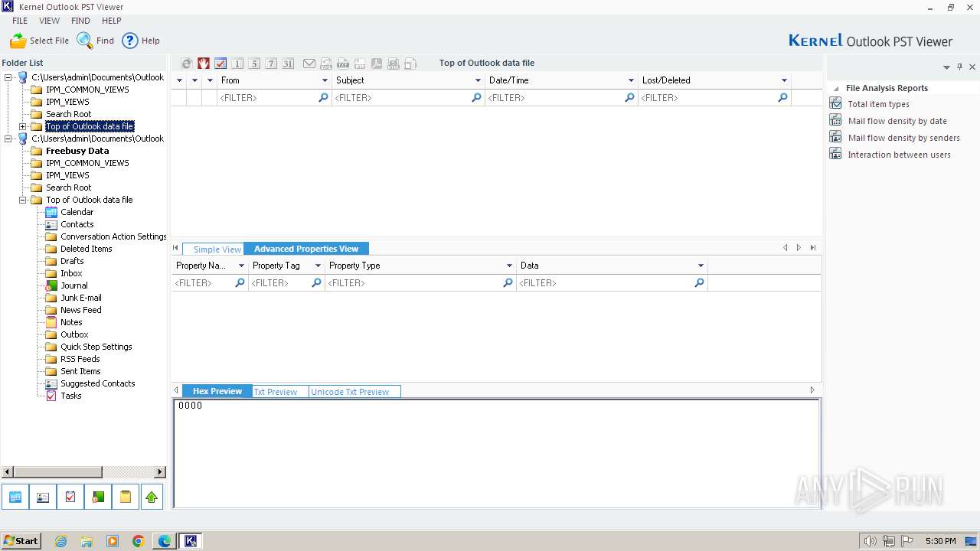Click the envelope MSG save icon
The image size is (980, 551).
pos(309,64)
